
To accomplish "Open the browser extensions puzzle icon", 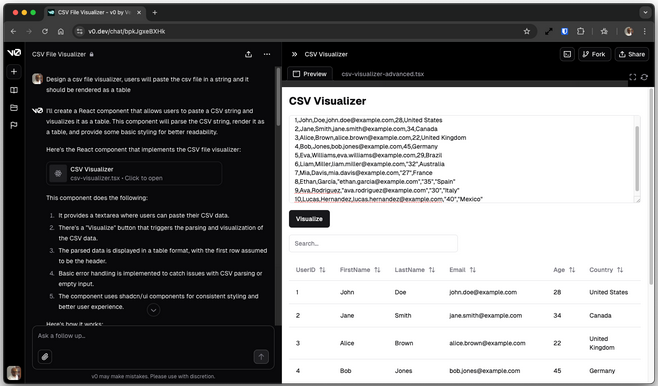I will click(x=580, y=31).
